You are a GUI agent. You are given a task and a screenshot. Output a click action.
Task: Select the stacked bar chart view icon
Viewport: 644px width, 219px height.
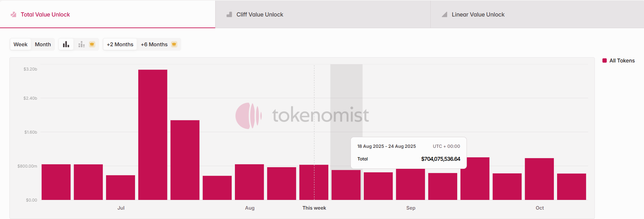(x=81, y=44)
